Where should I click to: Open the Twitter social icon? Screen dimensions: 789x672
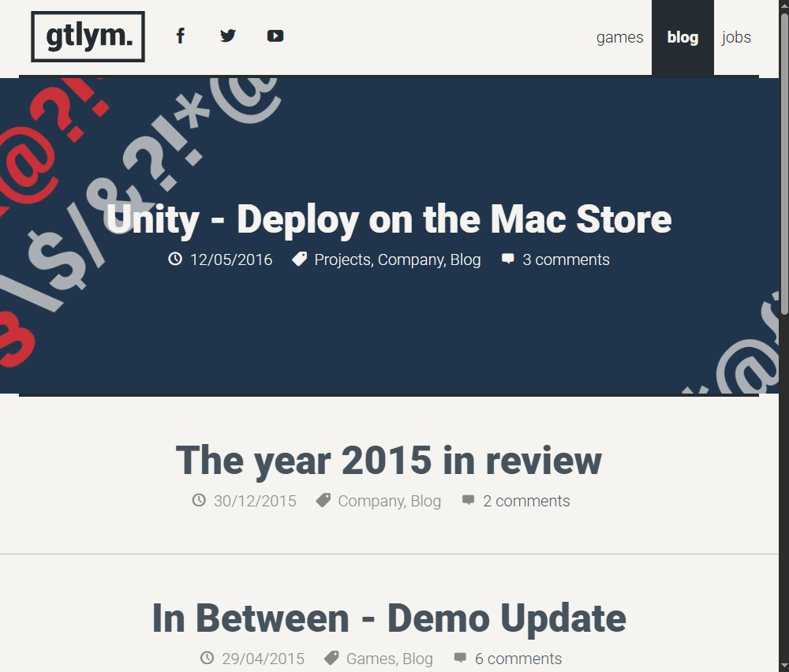pyautogui.click(x=228, y=35)
